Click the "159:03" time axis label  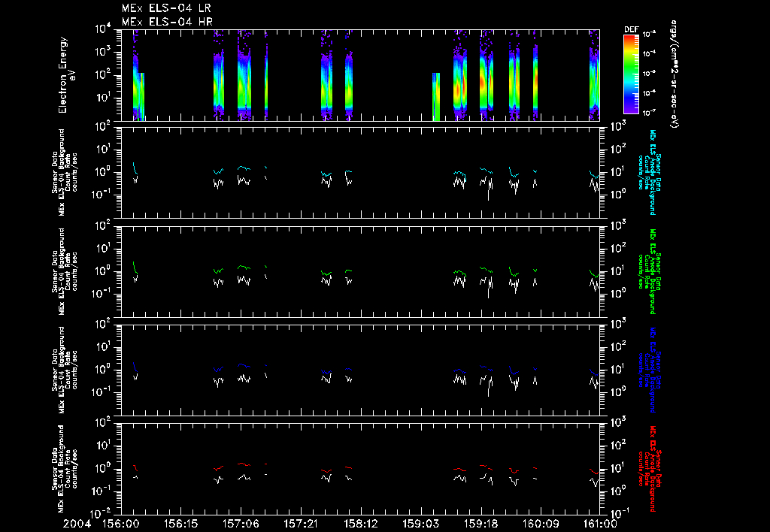[x=420, y=524]
